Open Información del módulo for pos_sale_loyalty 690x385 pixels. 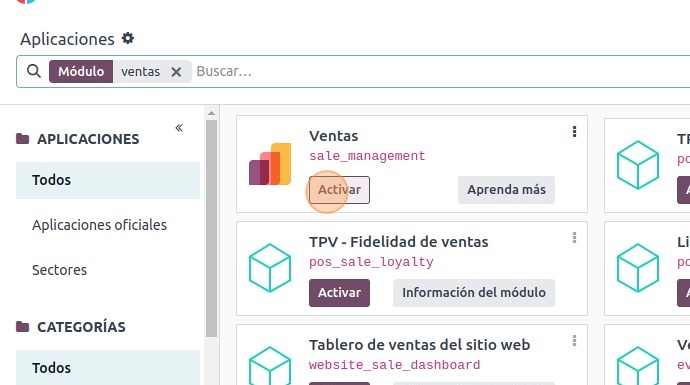point(473,293)
